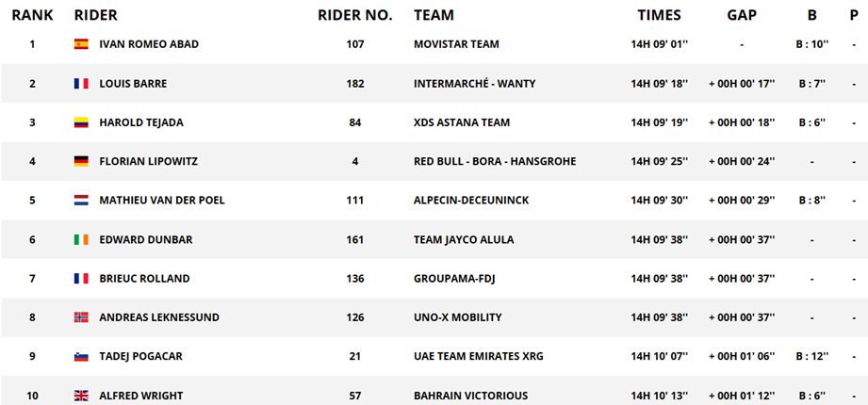
Task: Click the Spanish flag beside Ivan Romeo Abad
Action: [x=81, y=44]
